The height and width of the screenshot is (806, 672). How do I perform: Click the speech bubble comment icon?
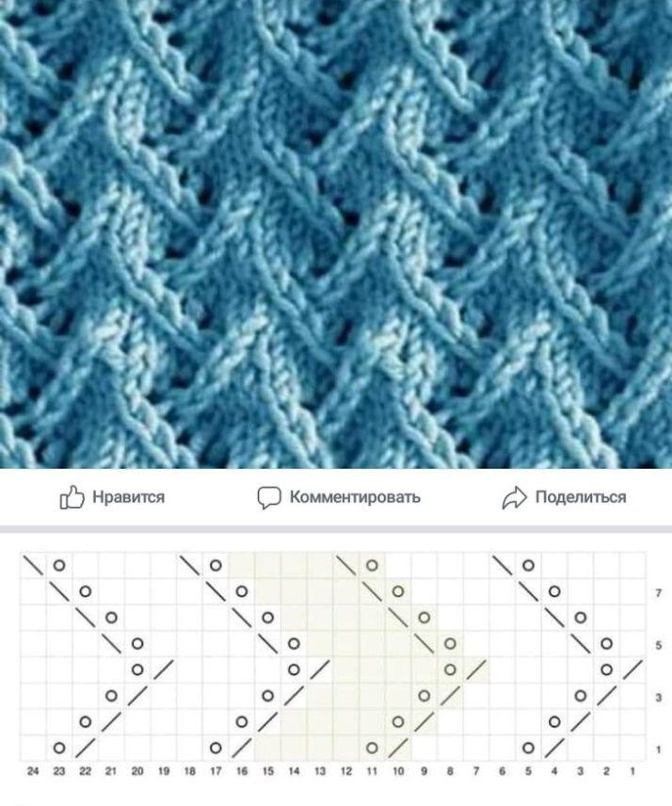[x=268, y=497]
